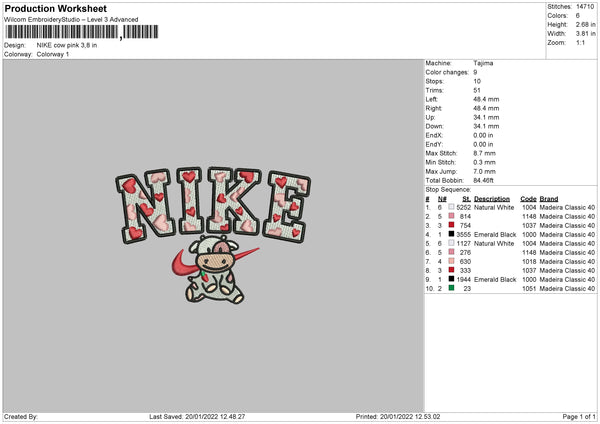600x424 pixels.
Task: Click the 'Production Worksheet' title
Action: [55, 8]
